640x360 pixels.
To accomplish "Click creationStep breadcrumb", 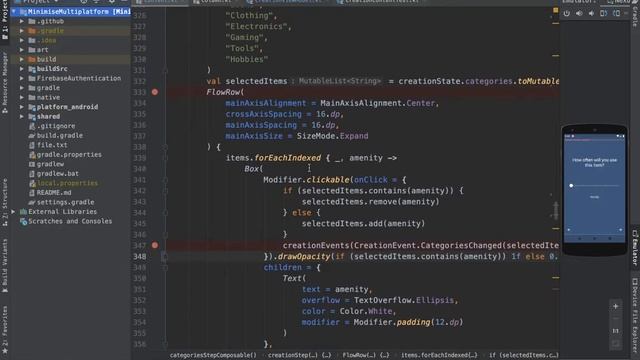I will (x=299, y=355).
